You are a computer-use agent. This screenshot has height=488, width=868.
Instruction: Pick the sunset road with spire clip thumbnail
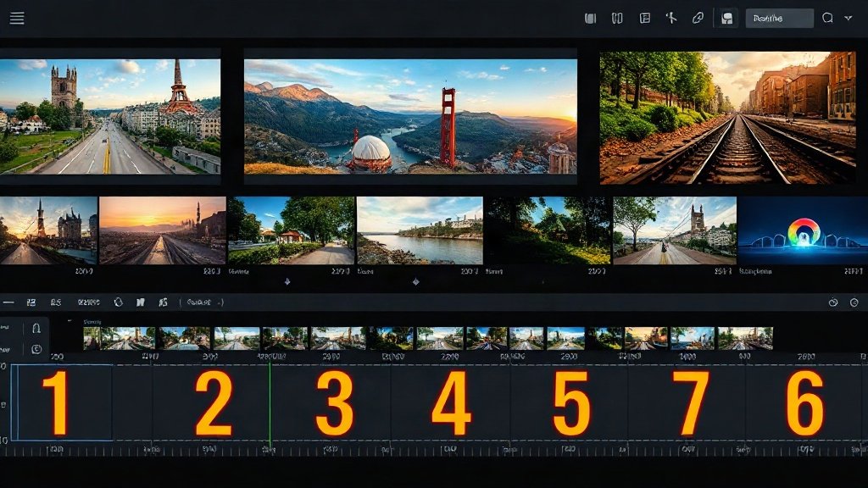tap(48, 230)
